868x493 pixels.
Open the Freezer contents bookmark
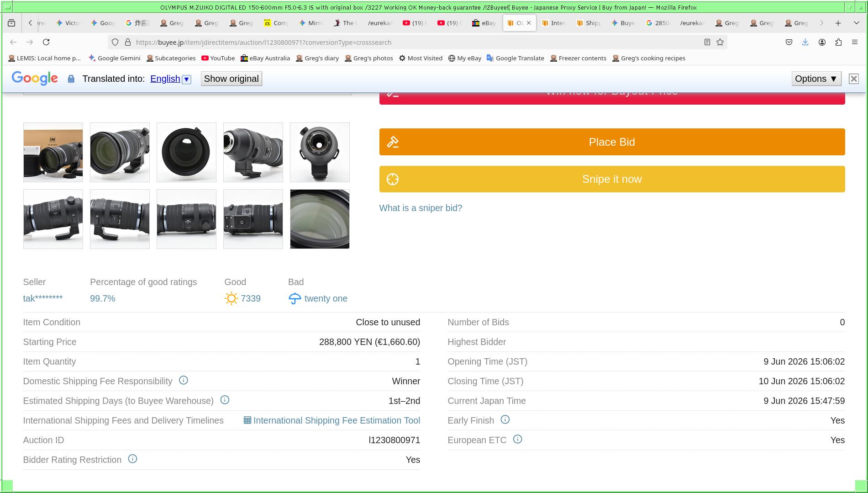pos(578,58)
